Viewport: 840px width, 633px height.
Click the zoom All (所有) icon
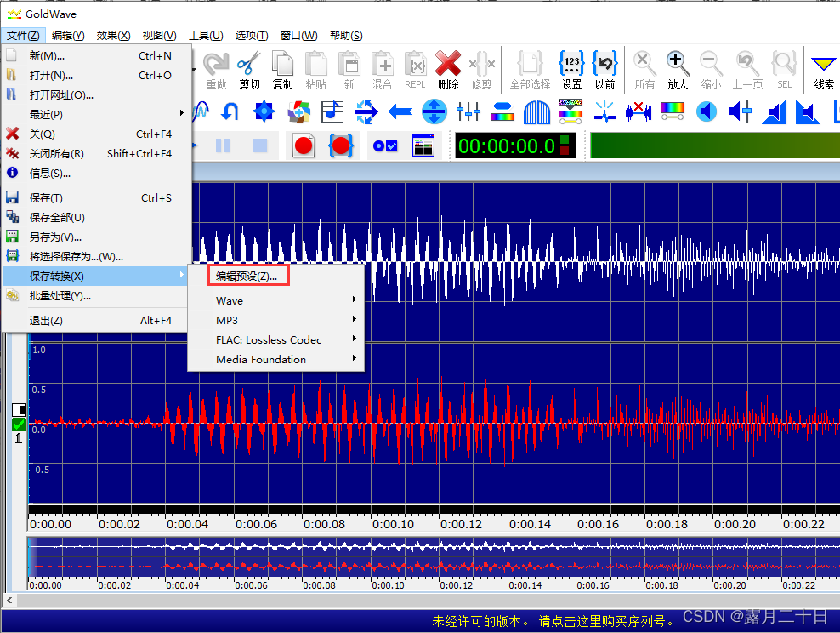(x=644, y=71)
